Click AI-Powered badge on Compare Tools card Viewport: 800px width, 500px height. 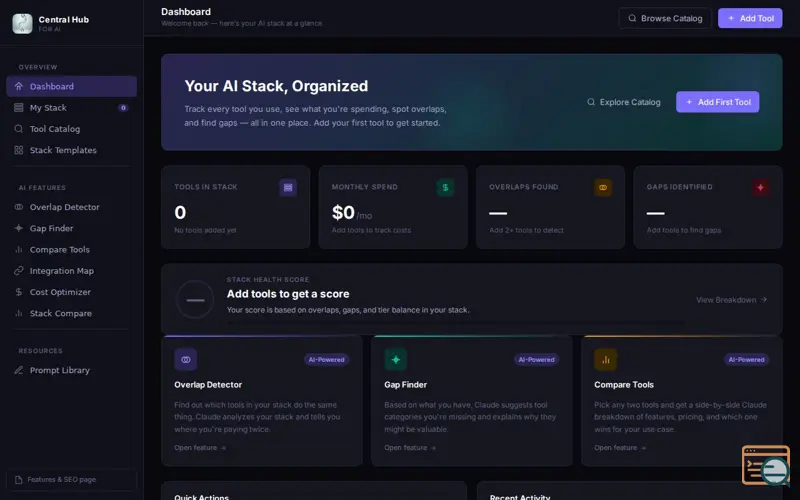coord(746,360)
